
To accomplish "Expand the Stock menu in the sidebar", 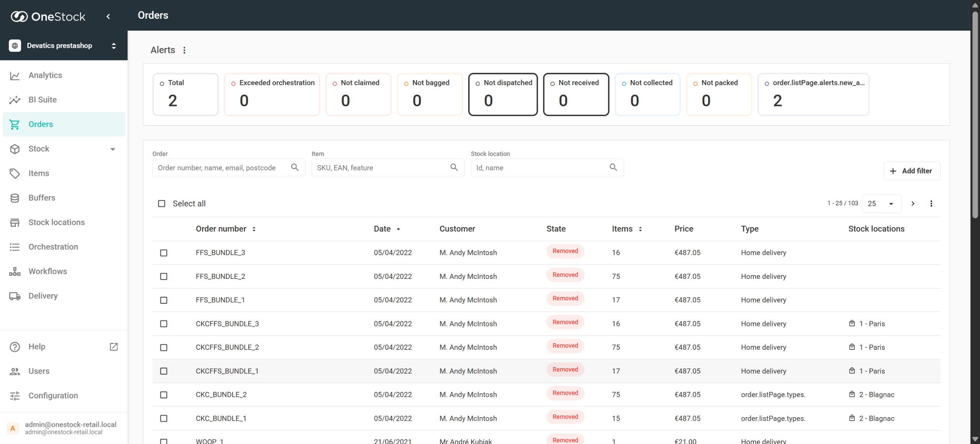I will (x=113, y=149).
